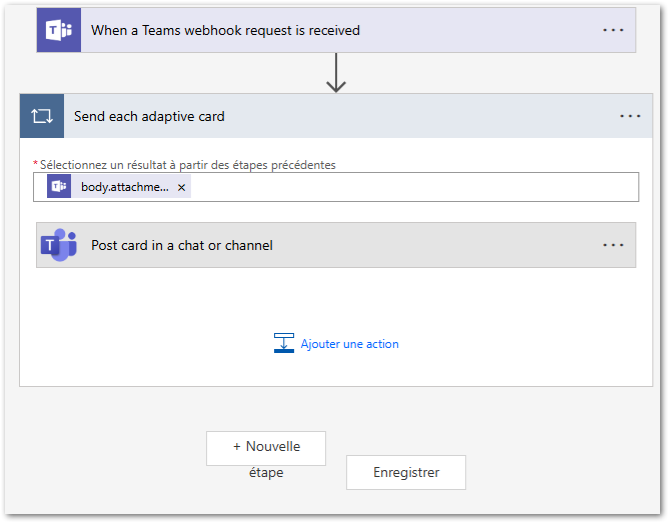Click the Teams icon inside the body.attachme token
Screen dimensions: 669x523
click(x=59, y=187)
